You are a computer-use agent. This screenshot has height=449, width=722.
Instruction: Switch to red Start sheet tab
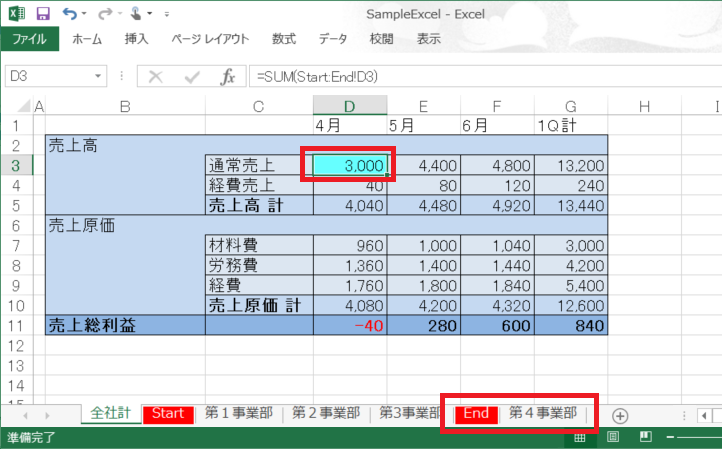(168, 414)
